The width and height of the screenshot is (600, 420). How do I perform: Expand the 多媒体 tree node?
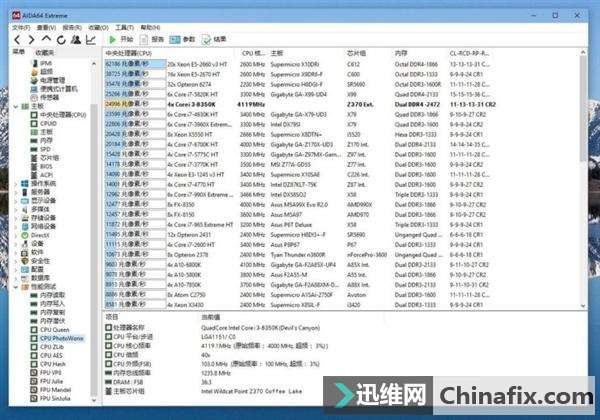16,209
